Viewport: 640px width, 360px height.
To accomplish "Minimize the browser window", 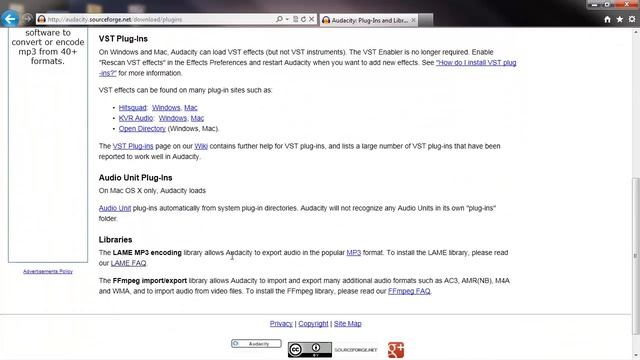I will click(595, 4).
